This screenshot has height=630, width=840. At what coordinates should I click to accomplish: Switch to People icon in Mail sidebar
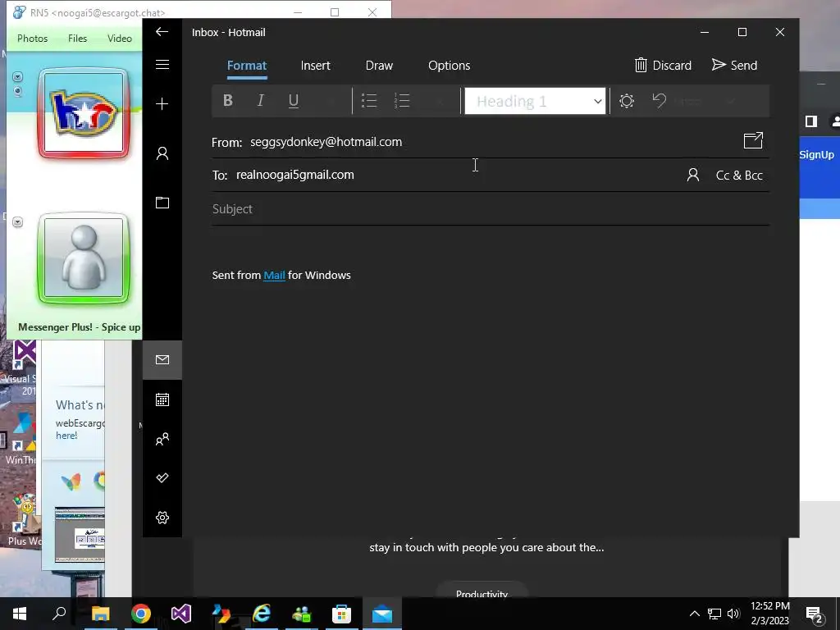pos(162,440)
